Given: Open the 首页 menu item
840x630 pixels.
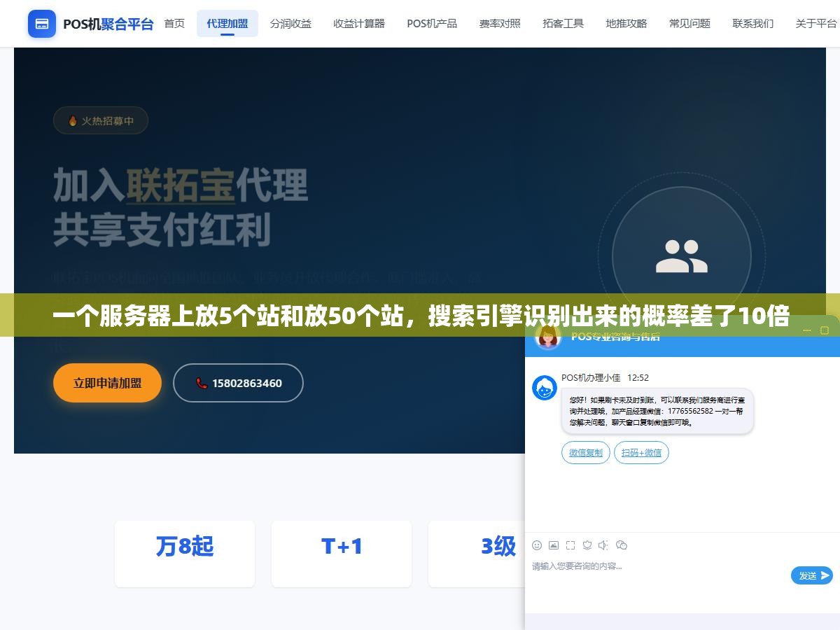Looking at the screenshot, I should tap(174, 23).
